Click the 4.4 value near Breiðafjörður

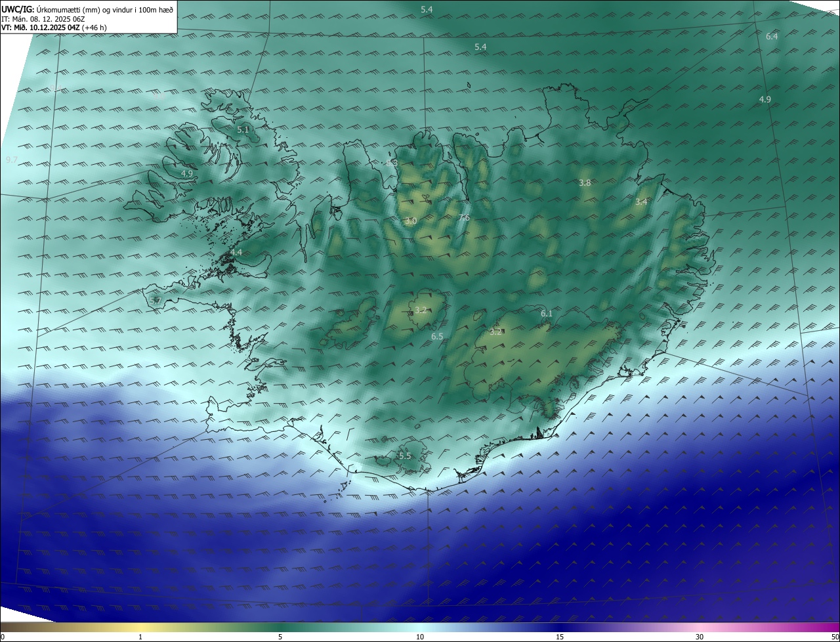(x=236, y=252)
